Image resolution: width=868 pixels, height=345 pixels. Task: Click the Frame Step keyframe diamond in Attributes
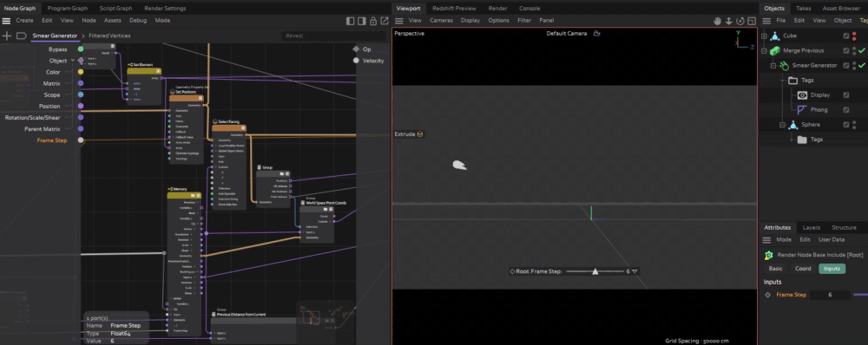(x=768, y=295)
